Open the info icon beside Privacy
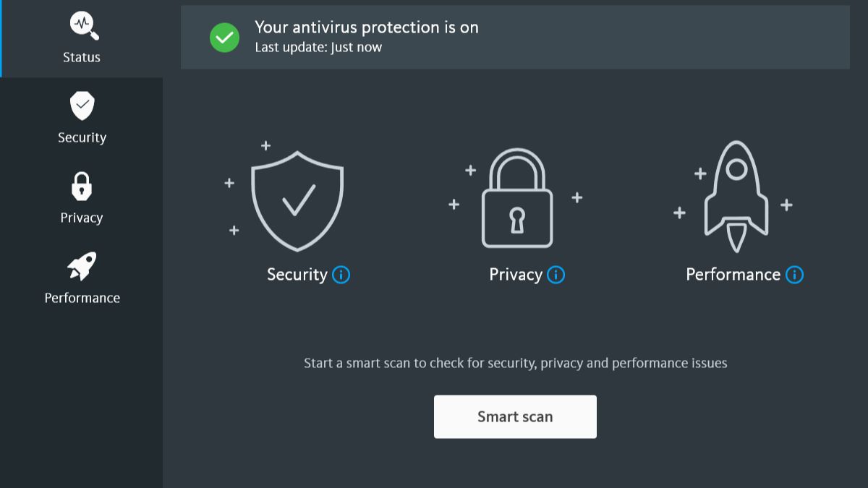The width and height of the screenshot is (868, 488). (x=556, y=275)
